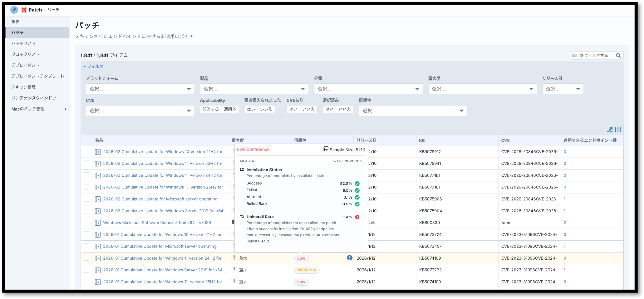This screenshot has height=299, width=644.
Task: Tick checkbox for 2026-01 Windows Server 2019 update
Action: coord(86,270)
